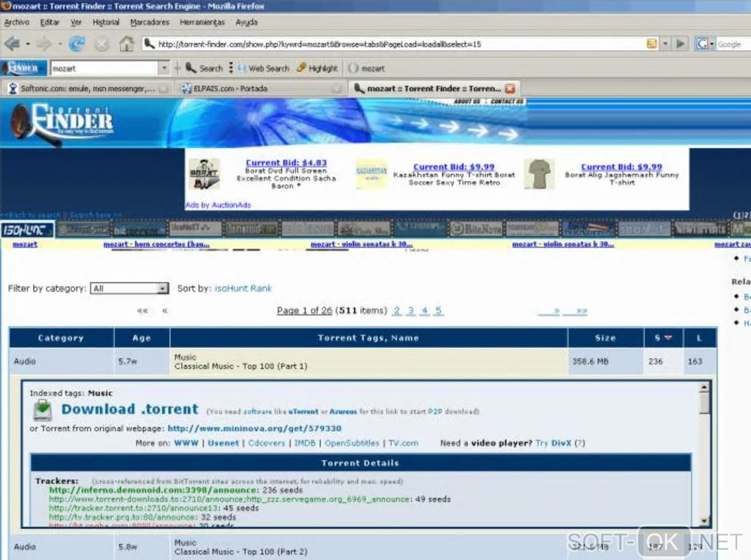Click Web Search on the toolbar
The height and width of the screenshot is (560, 751).
[264, 68]
